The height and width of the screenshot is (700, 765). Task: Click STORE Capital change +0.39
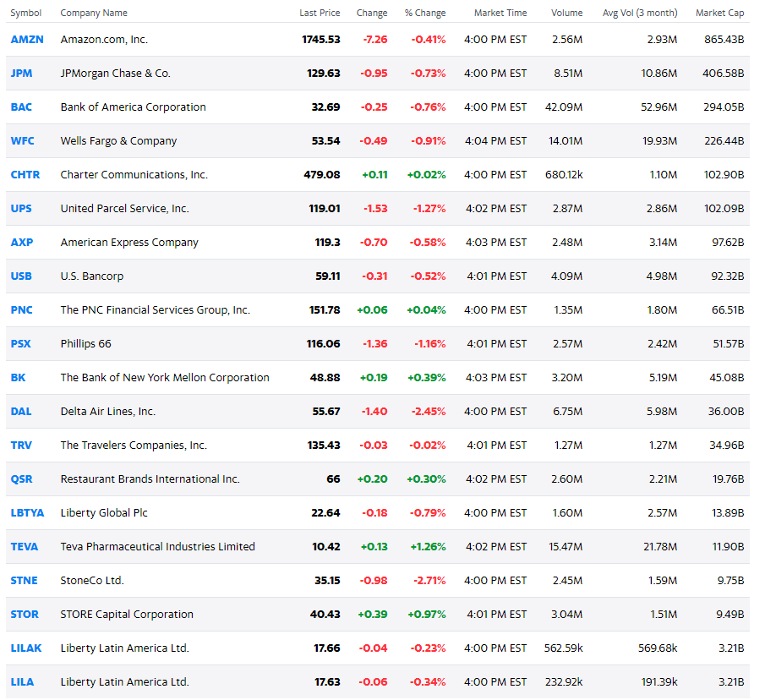(373, 614)
